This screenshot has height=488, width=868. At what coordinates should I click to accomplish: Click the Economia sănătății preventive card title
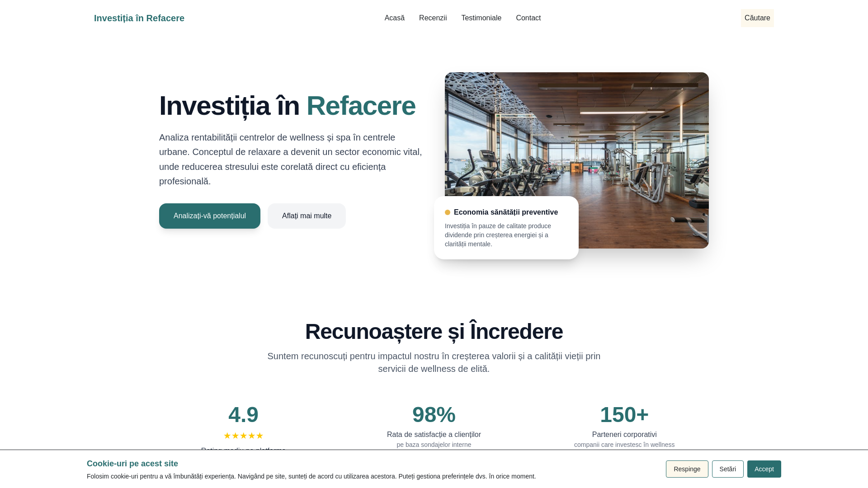coord(506,212)
